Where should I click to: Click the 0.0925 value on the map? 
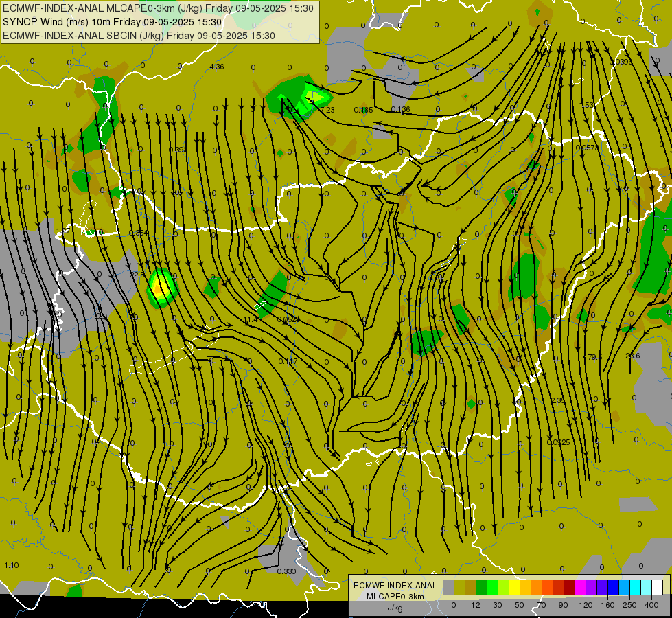pos(559,442)
